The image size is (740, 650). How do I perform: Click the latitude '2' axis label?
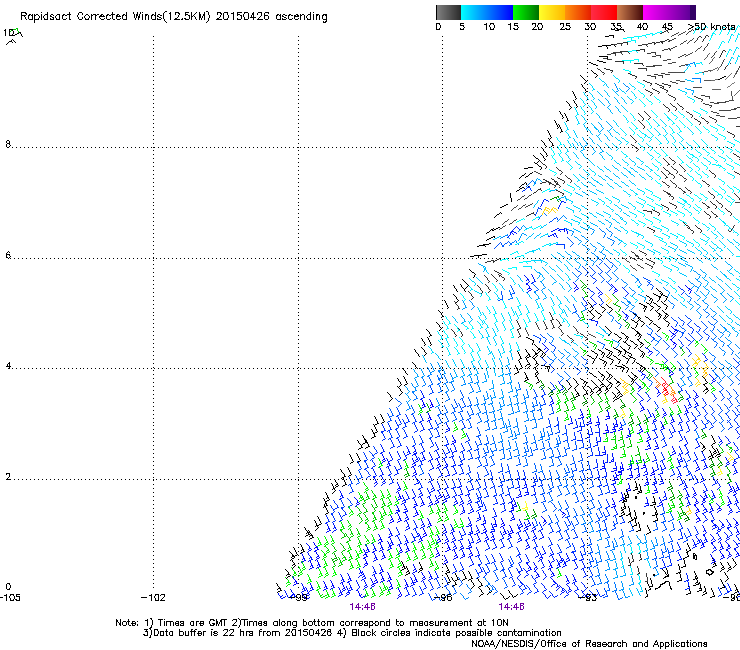tap(8, 477)
